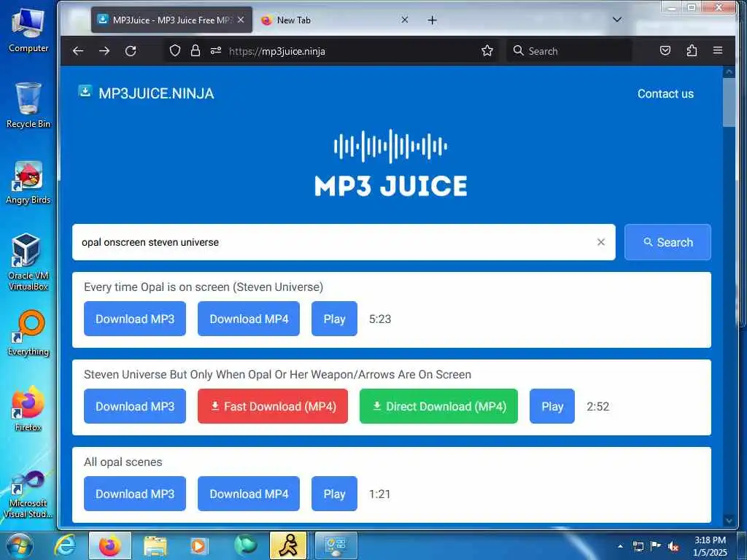Screen dimensions: 747x560
Task: Click the green globe taskbar icon
Action: (245, 545)
